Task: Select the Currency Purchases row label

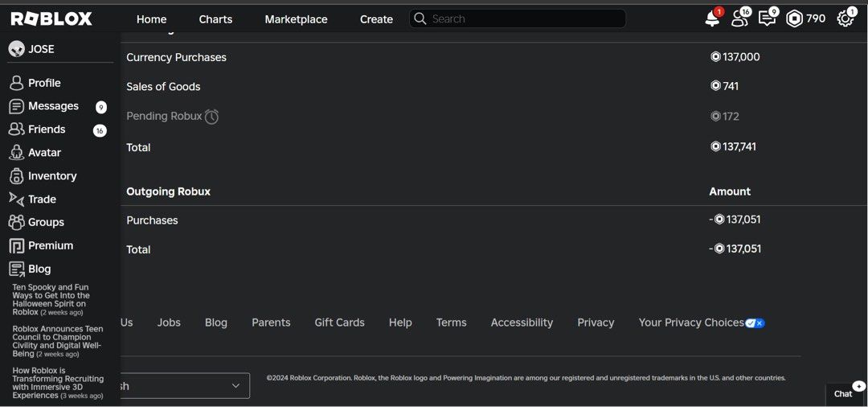Action: point(176,57)
